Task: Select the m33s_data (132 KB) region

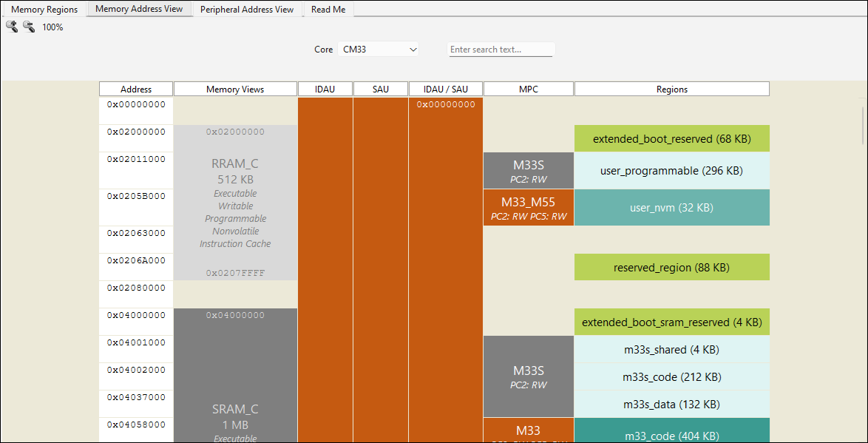Action: [671, 405]
